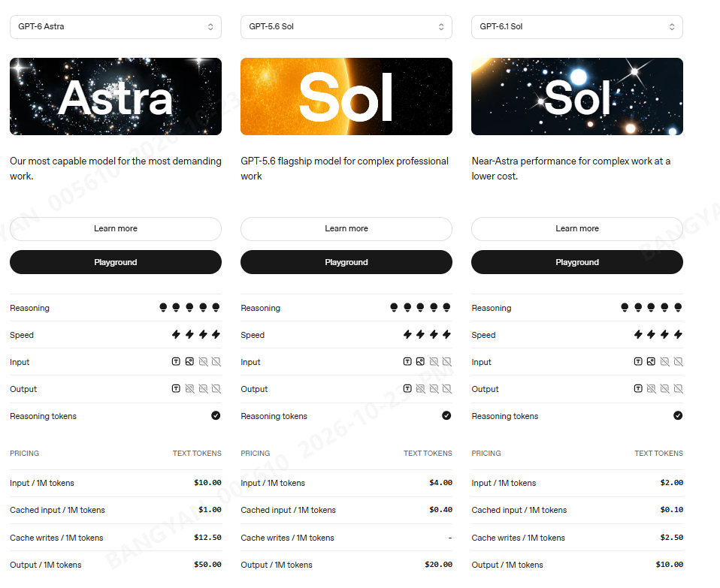The height and width of the screenshot is (588, 720).
Task: Click first reasoning bulb icon for GPT-5.6 Sol
Action: 394,307
